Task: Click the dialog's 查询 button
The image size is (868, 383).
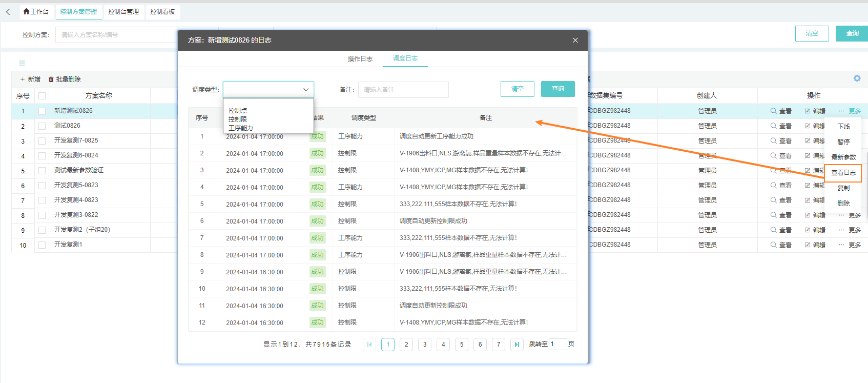Action: [557, 89]
